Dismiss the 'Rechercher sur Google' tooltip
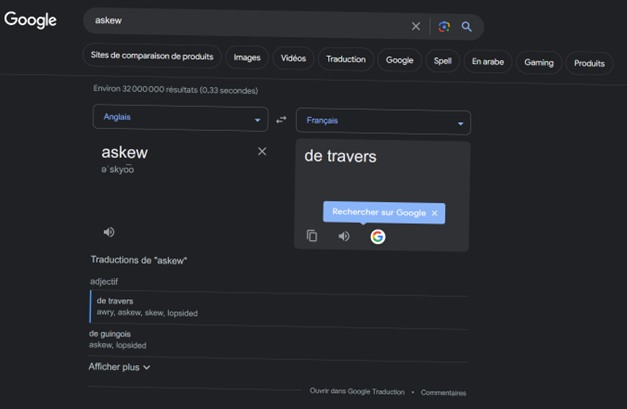627x409 pixels. point(435,213)
